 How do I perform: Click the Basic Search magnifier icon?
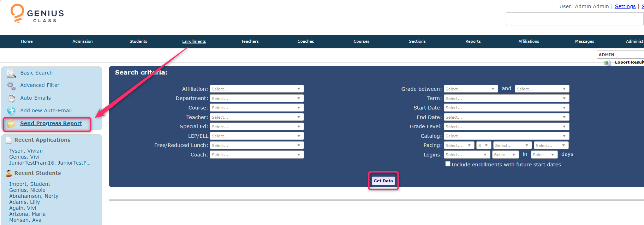[11, 73]
